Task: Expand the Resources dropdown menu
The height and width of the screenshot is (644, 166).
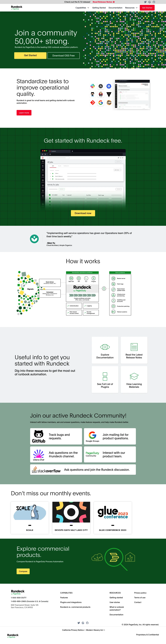Action: [x=131, y=8]
